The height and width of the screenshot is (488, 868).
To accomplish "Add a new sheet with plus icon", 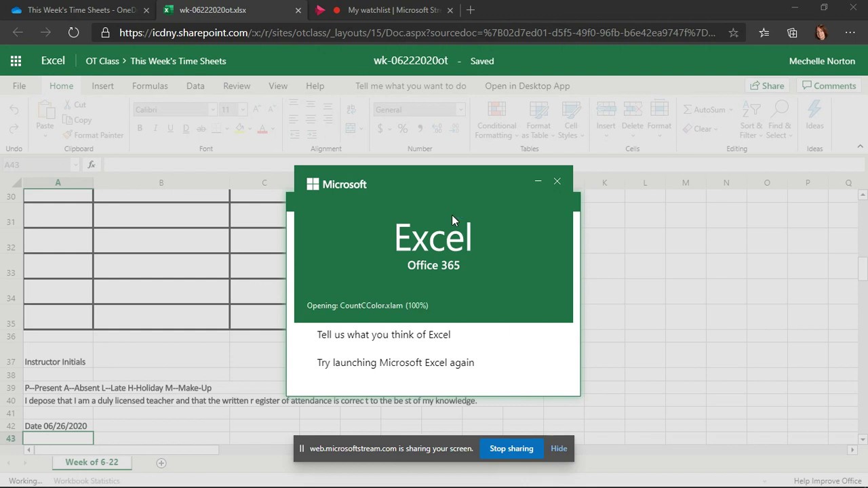I will pos(161,463).
